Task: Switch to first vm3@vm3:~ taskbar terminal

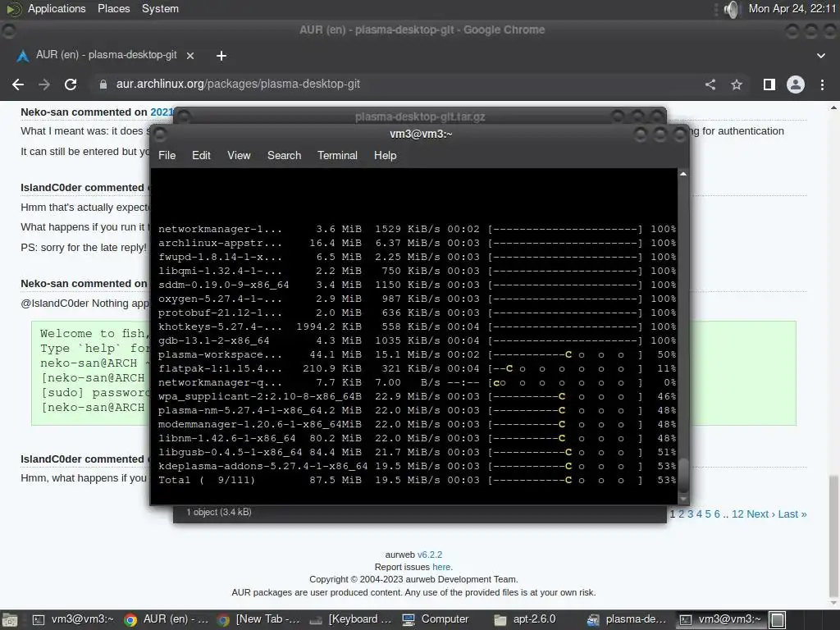Action: 74,620
